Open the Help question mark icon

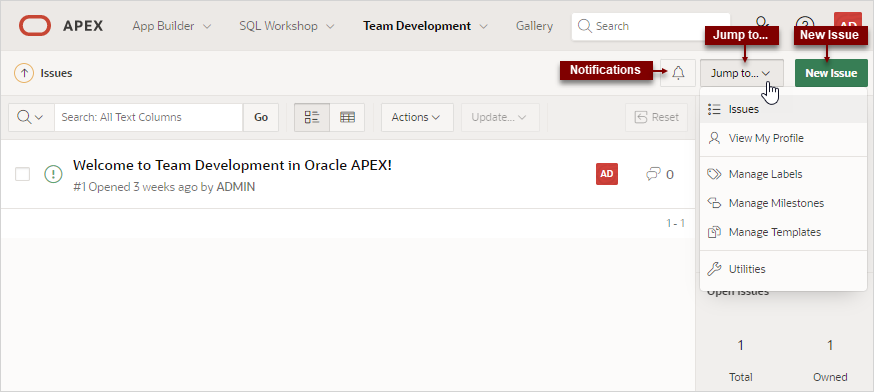[805, 25]
